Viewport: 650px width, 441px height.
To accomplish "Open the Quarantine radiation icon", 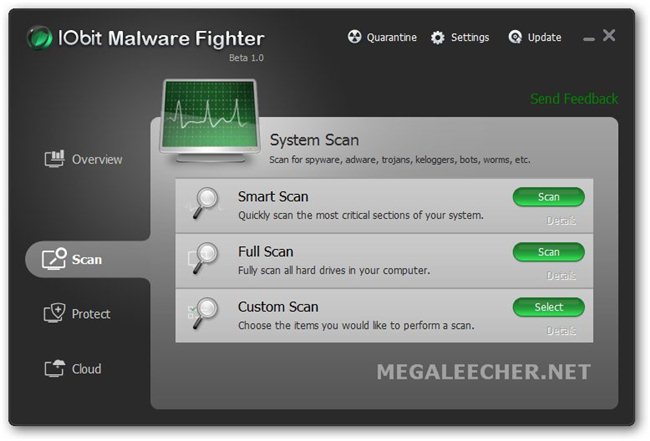I will click(x=354, y=37).
